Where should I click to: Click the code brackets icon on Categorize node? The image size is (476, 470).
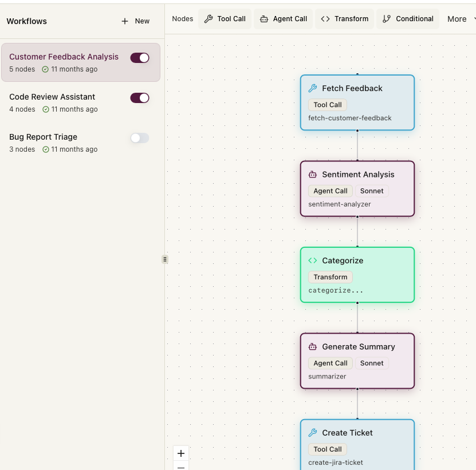(312, 260)
